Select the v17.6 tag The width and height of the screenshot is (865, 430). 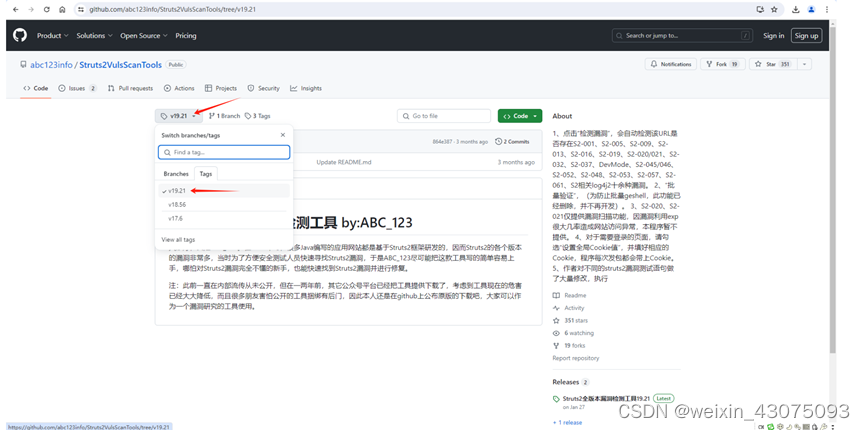click(x=224, y=219)
